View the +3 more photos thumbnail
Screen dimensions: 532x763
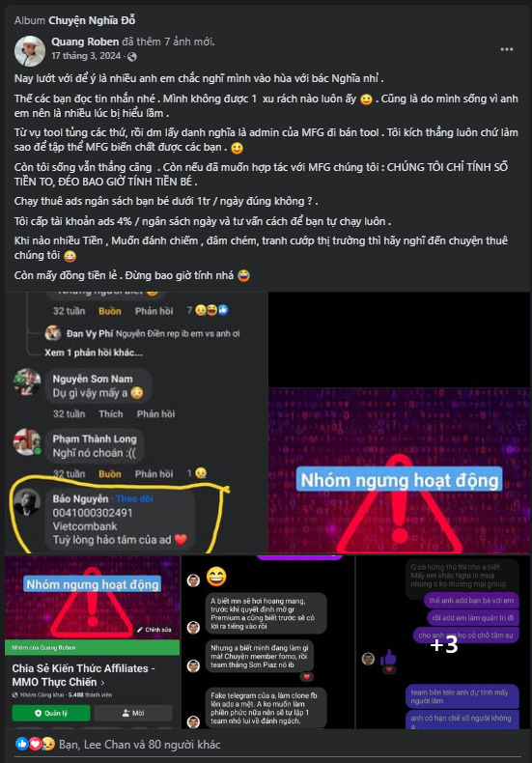pyautogui.click(x=443, y=642)
